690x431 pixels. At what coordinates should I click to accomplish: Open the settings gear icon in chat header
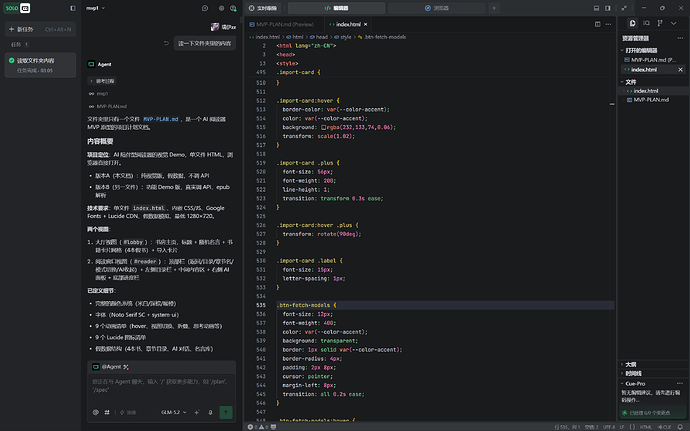pyautogui.click(x=221, y=8)
